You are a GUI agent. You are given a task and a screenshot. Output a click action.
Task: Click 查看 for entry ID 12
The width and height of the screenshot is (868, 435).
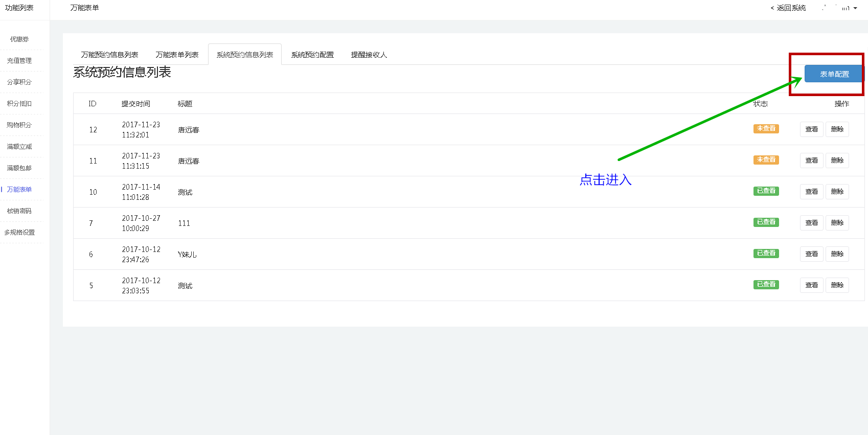(x=811, y=129)
